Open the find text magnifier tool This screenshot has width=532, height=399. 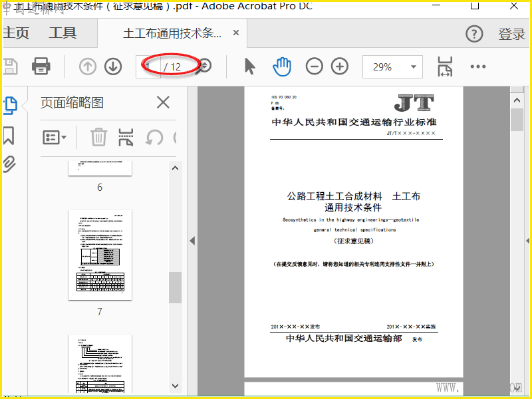204,66
